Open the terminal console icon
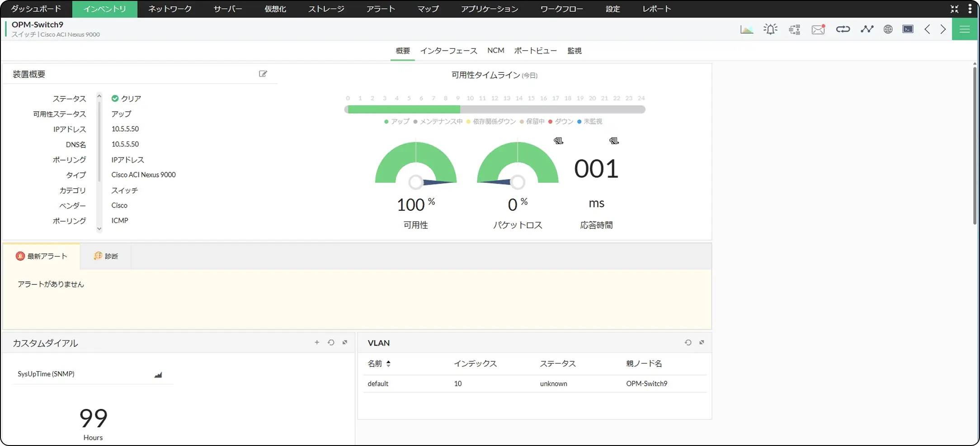This screenshot has width=980, height=446. pyautogui.click(x=908, y=29)
